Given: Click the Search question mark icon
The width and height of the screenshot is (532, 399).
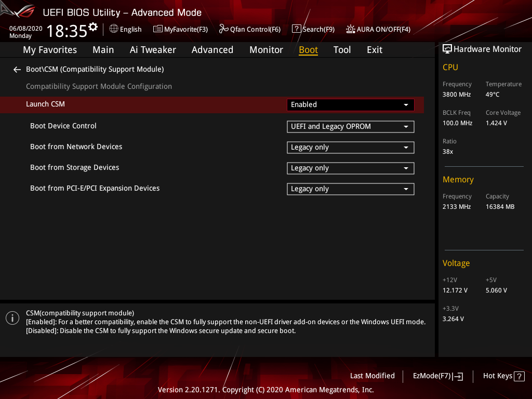Looking at the screenshot, I should tap(296, 29).
